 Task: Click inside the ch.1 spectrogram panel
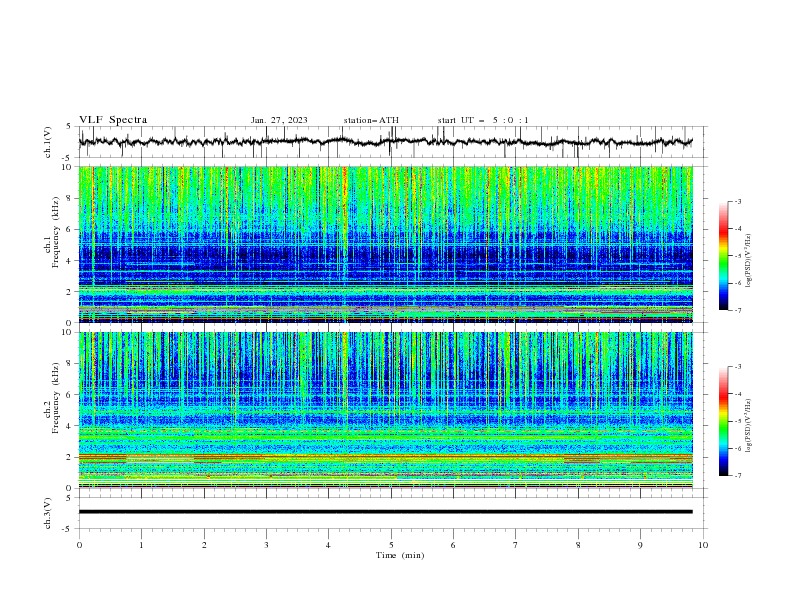[x=385, y=244]
